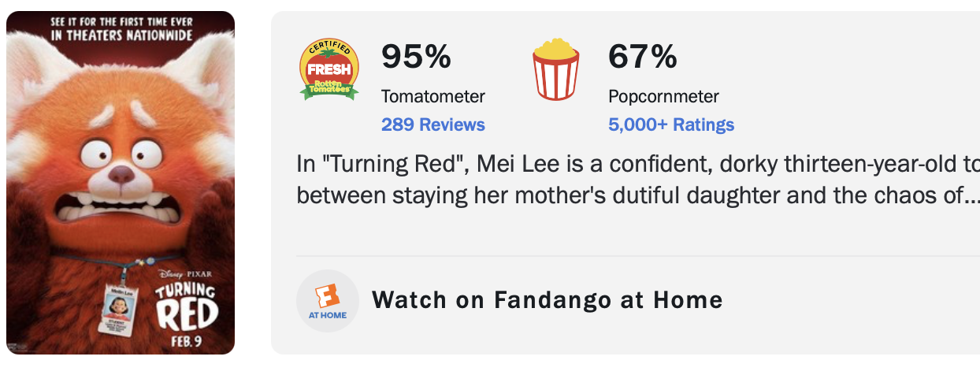The image size is (980, 375).
Task: Click the FEB. 9 date on poster
Action: (x=186, y=340)
